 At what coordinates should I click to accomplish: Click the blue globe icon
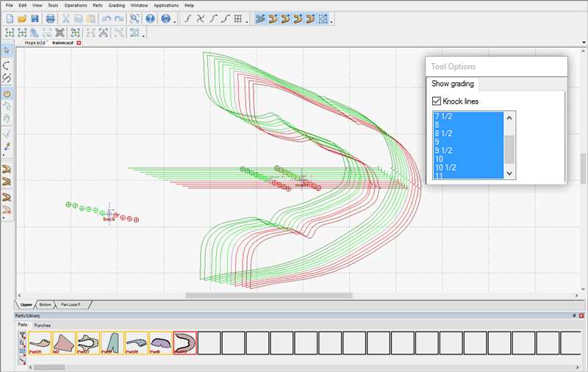click(x=166, y=19)
